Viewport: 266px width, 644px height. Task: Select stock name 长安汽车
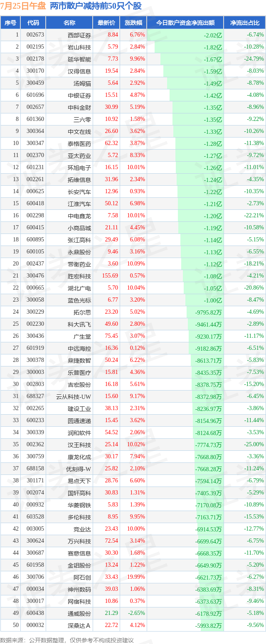tap(79, 192)
